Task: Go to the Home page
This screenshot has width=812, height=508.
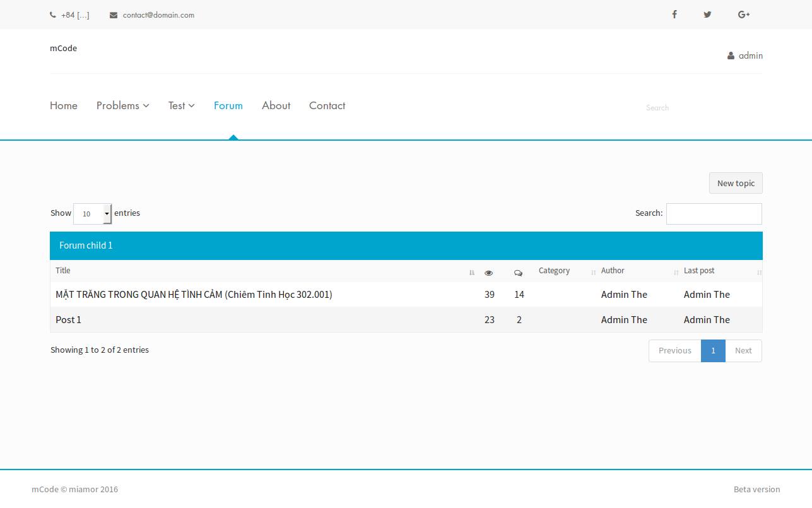Action: [64, 105]
